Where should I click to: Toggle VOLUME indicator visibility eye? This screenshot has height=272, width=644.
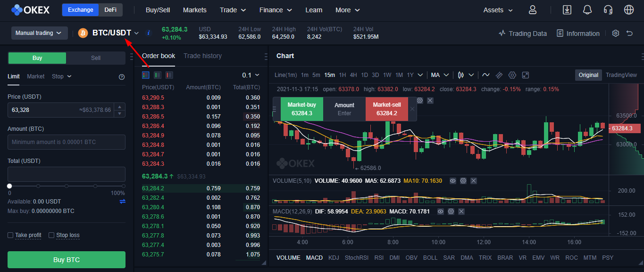(453, 181)
